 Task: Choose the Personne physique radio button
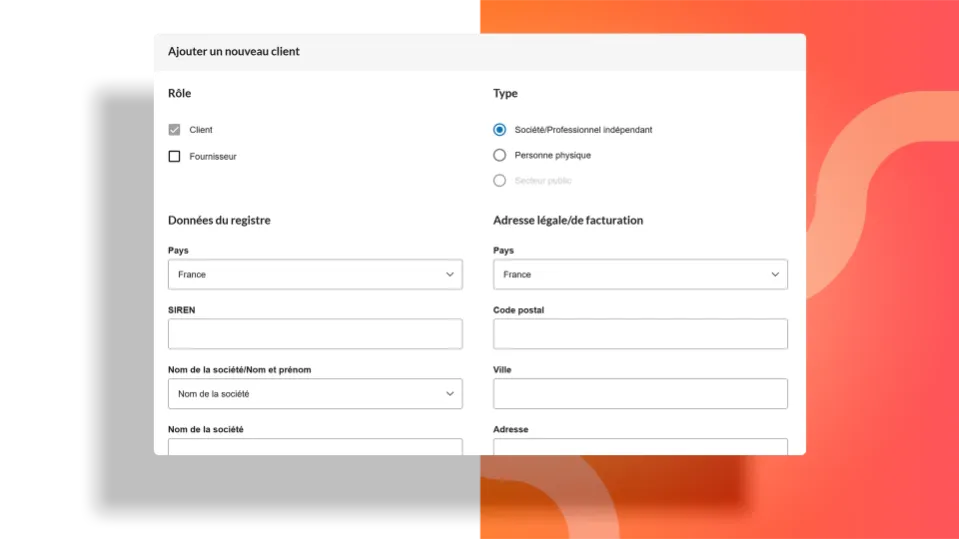500,155
